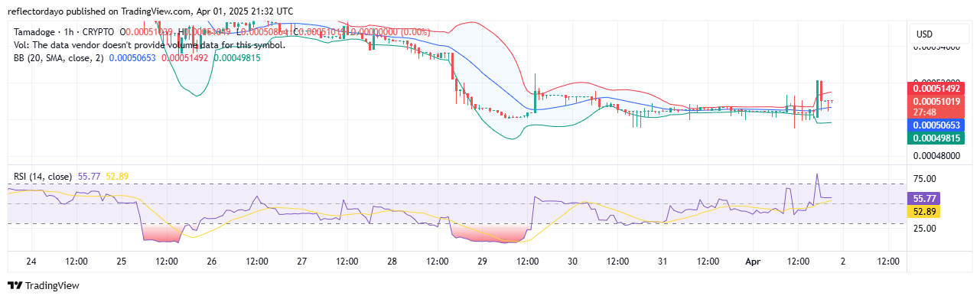Click the BB (20, SMA, close, 2) legend

click(59, 57)
